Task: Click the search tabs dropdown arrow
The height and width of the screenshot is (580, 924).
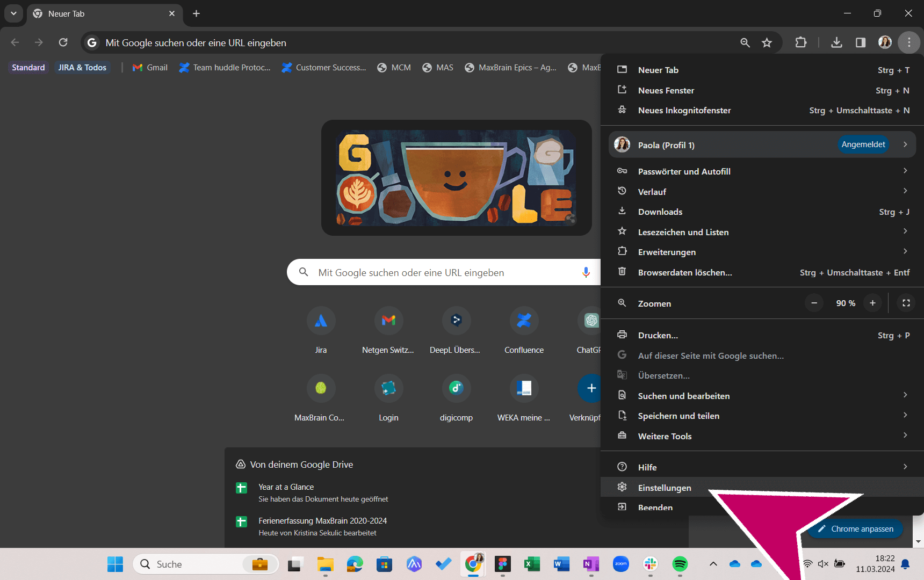Action: [13, 13]
